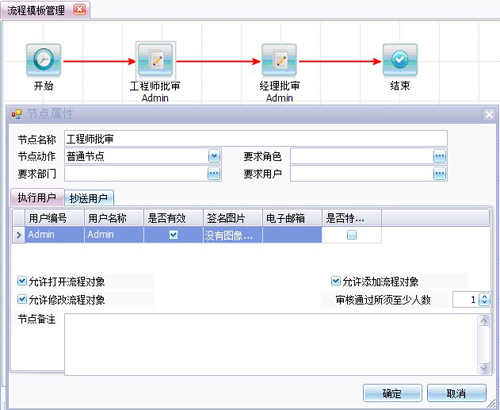The height and width of the screenshot is (410, 500).
Task: Select the 工程师批审 workflow node icon
Action: [x=155, y=61]
